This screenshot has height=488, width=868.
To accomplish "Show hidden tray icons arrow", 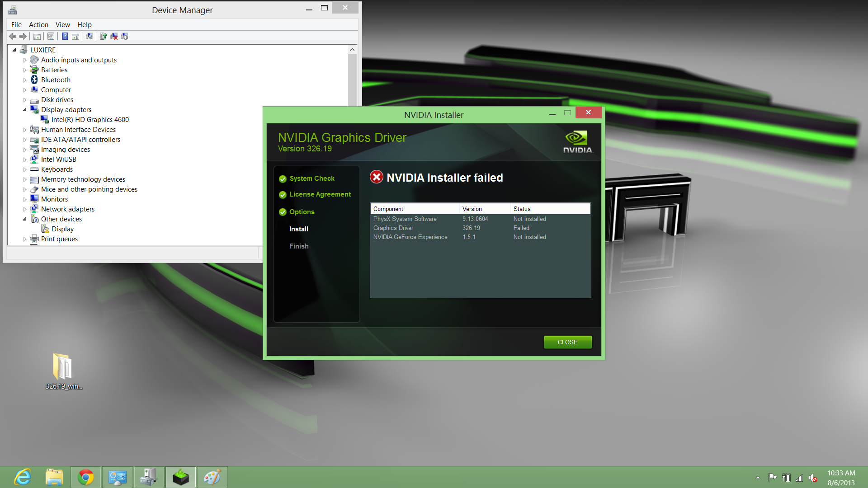I will click(x=758, y=478).
